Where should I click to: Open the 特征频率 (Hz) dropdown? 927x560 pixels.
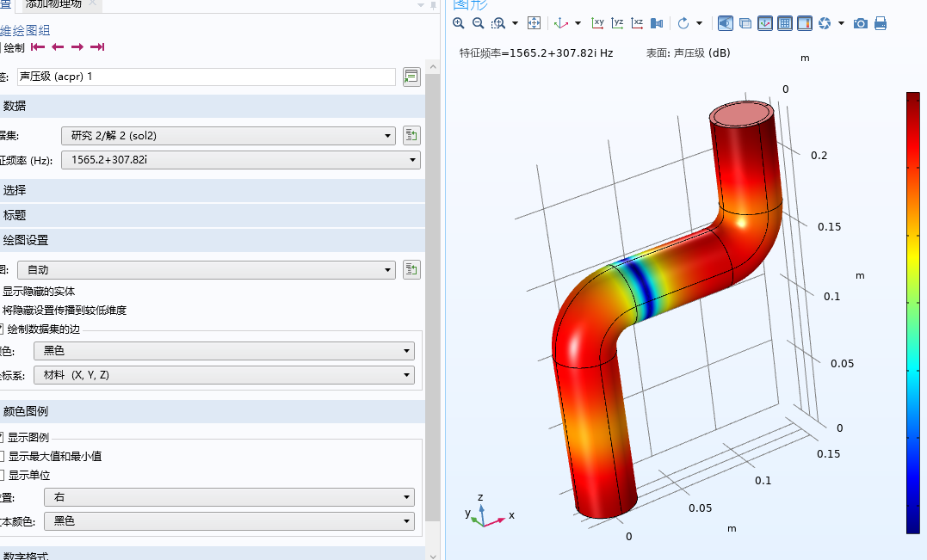411,159
